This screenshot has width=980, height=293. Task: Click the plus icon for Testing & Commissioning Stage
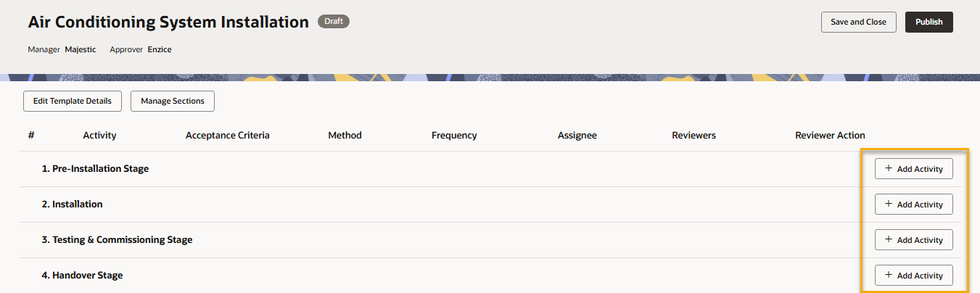[x=889, y=239]
